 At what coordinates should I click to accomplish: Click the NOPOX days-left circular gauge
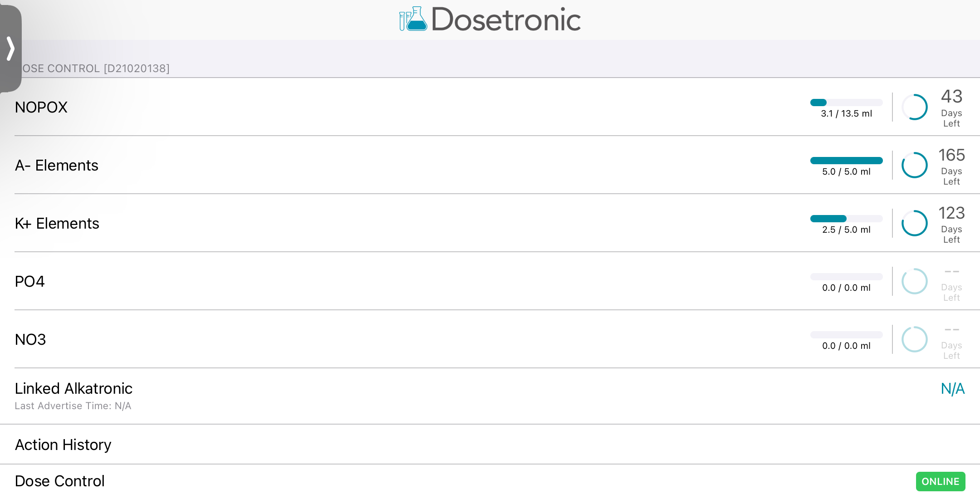coord(914,107)
